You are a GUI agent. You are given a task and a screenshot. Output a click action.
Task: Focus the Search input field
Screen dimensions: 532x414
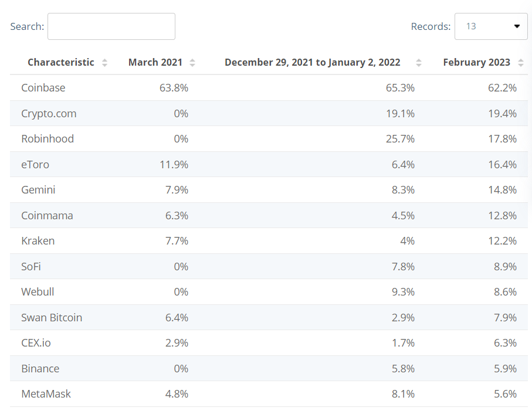111,26
